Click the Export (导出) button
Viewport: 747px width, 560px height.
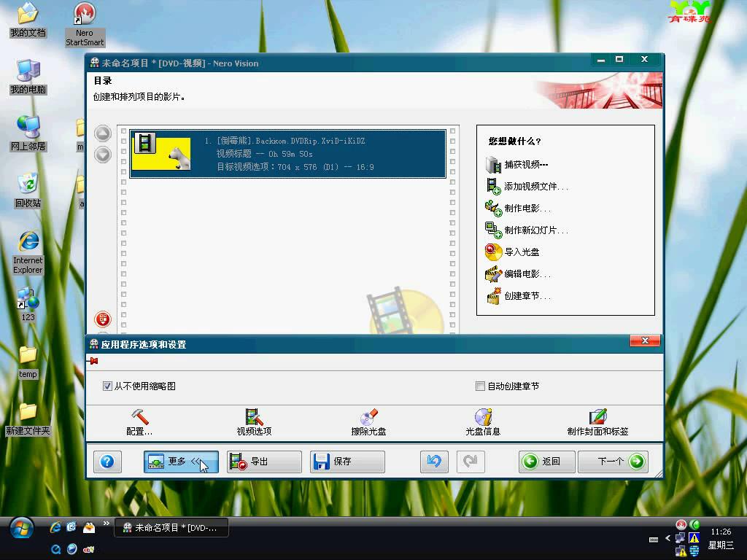(x=264, y=462)
